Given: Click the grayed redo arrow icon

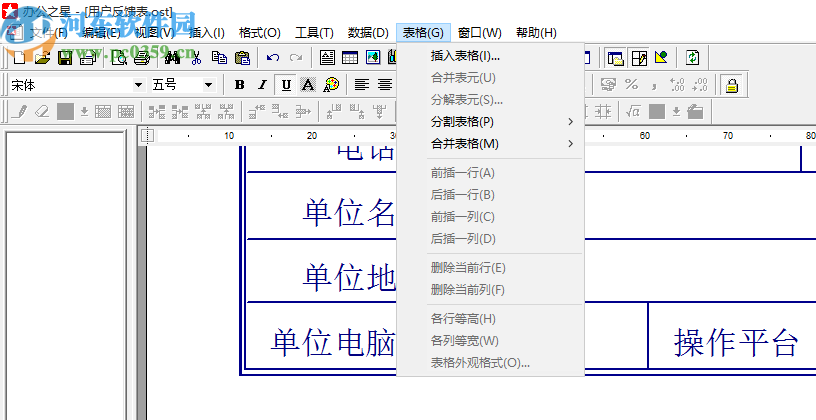Looking at the screenshot, I should coord(296,58).
